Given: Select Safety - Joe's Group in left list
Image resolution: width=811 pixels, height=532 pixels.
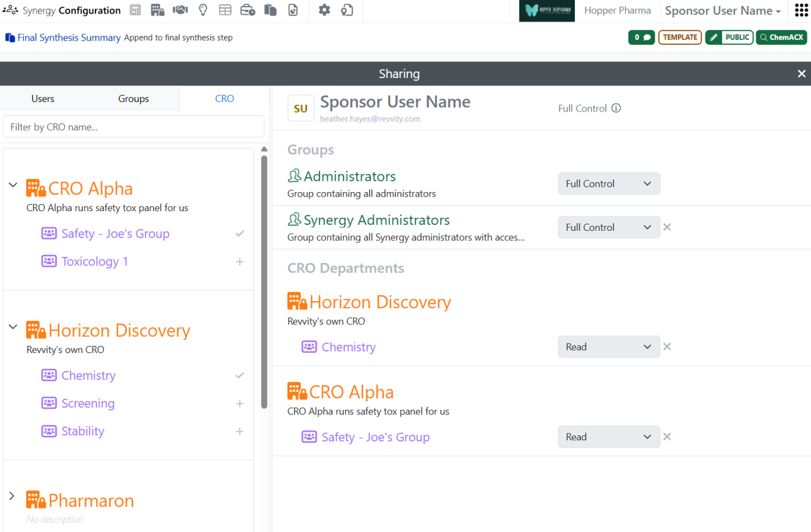Looking at the screenshot, I should pyautogui.click(x=115, y=234).
